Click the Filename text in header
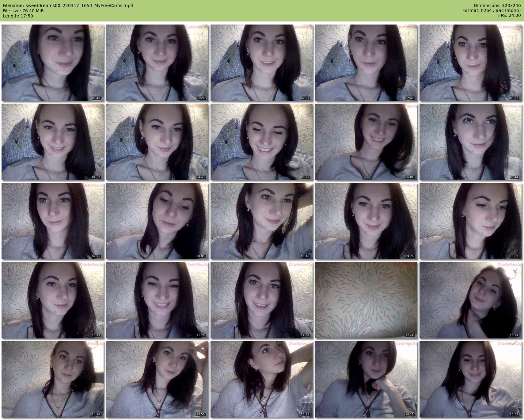This screenshot has height=420, width=524. pyautogui.click(x=68, y=6)
